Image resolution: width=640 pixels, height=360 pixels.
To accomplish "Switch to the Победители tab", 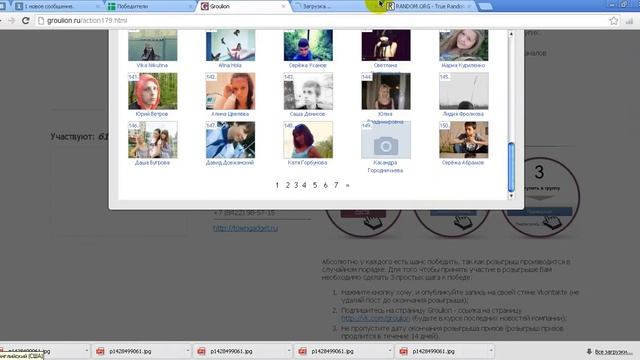I will (149, 7).
